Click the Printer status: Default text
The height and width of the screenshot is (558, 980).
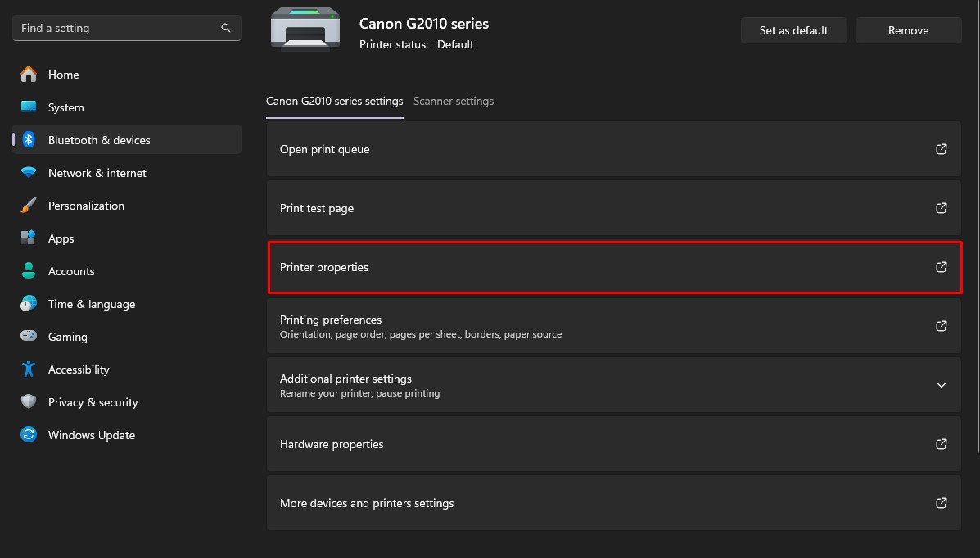point(416,44)
